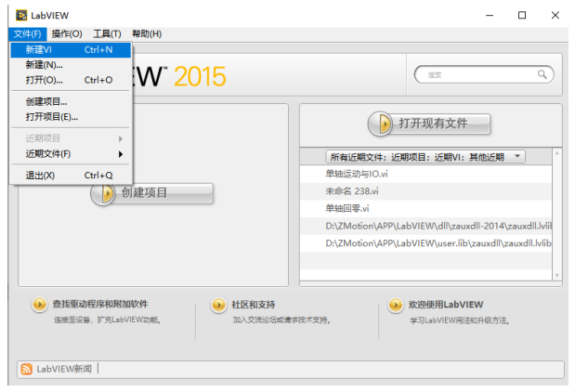Choose 打开项目(E)... menu entry

tap(71, 117)
